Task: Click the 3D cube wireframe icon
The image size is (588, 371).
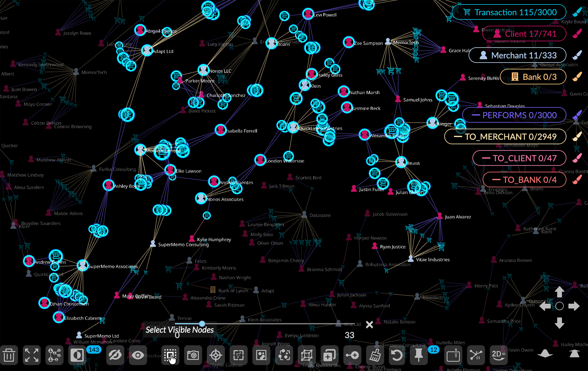Action: [307, 355]
